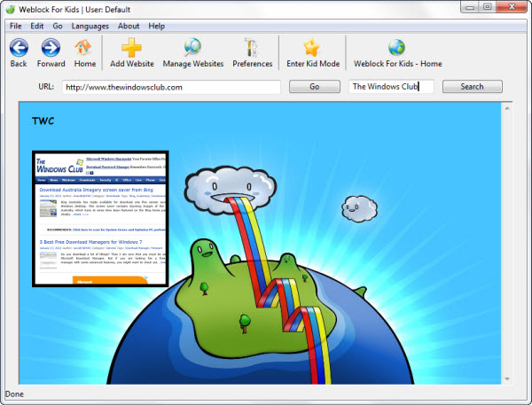Screen dimensions: 532x405
Task: Click the Done status bar text
Action: coord(14,394)
